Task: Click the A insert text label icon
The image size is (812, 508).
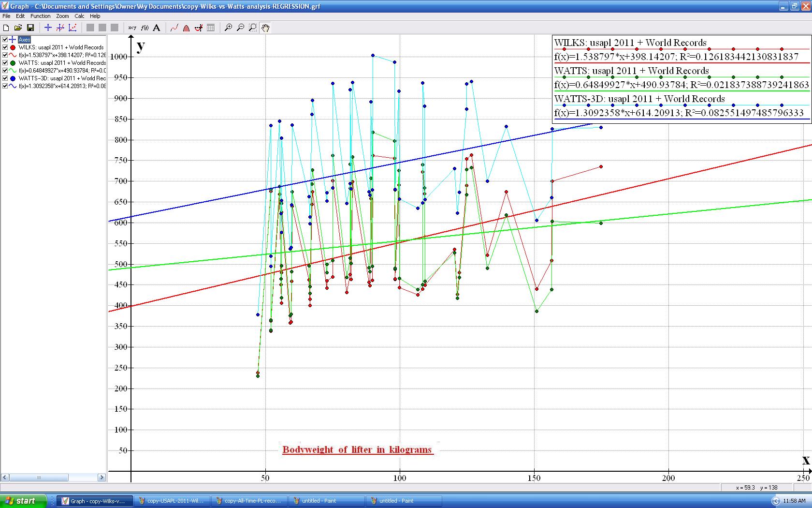Action: click(x=156, y=28)
